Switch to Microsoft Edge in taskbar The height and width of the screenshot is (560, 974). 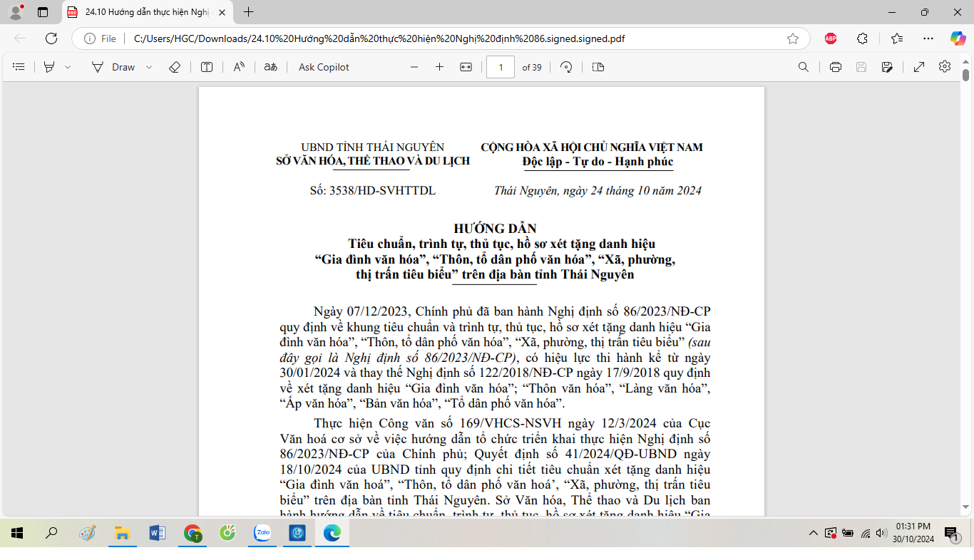(x=332, y=533)
